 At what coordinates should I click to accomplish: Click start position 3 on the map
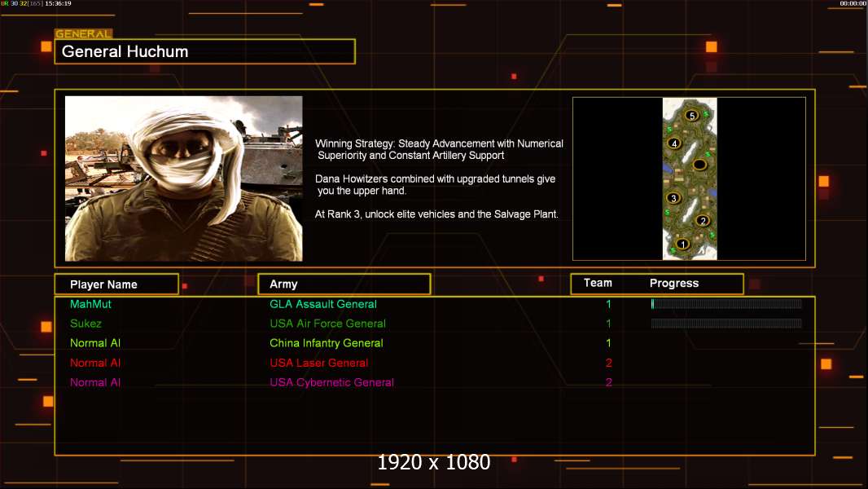(673, 198)
